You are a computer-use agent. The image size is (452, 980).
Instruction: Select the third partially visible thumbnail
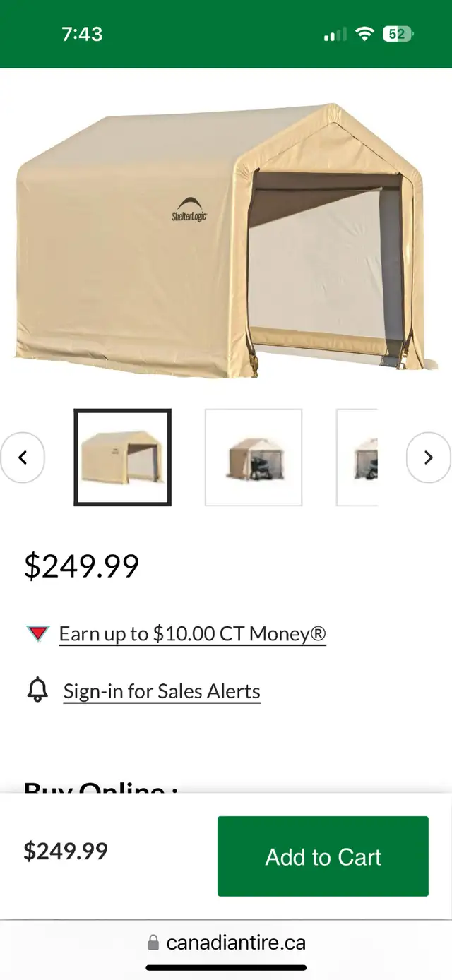point(357,458)
